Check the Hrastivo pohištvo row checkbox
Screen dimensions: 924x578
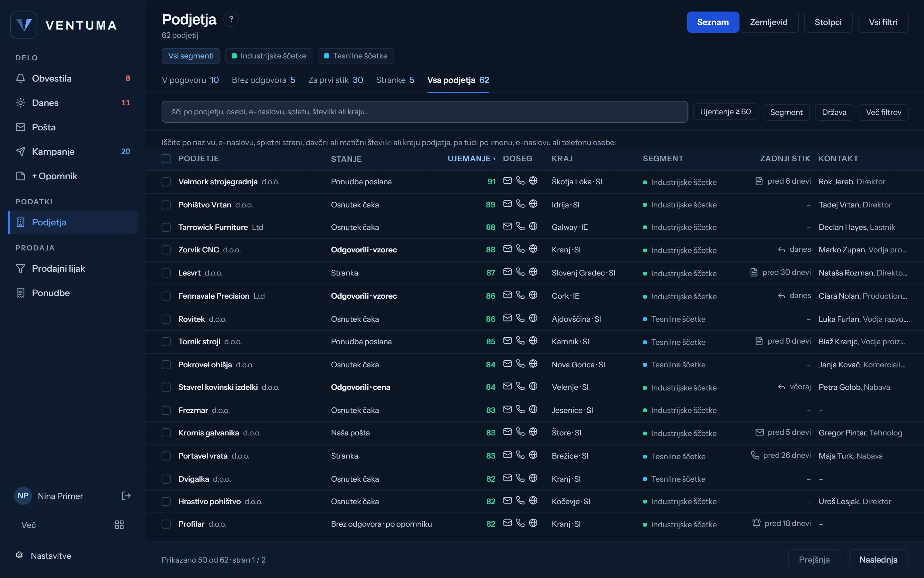tap(166, 502)
